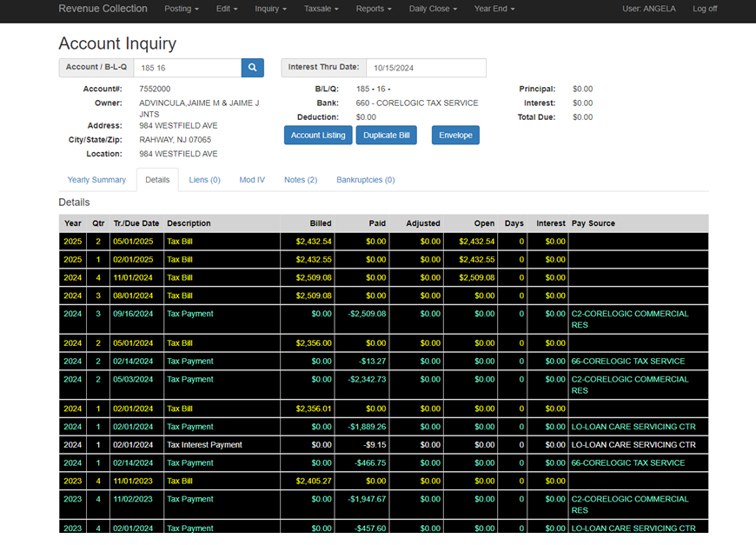Open the Reports dropdown menu

tap(374, 9)
